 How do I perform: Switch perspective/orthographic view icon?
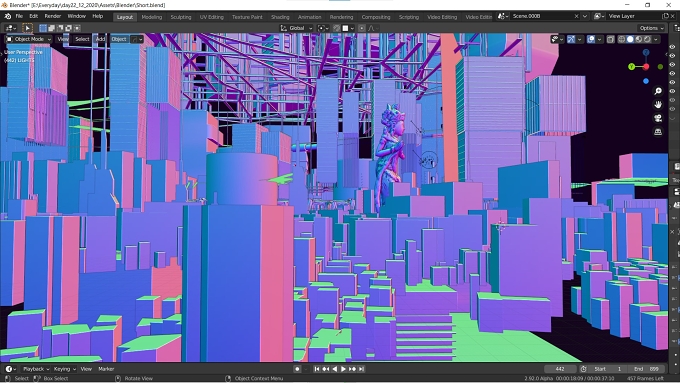point(658,131)
